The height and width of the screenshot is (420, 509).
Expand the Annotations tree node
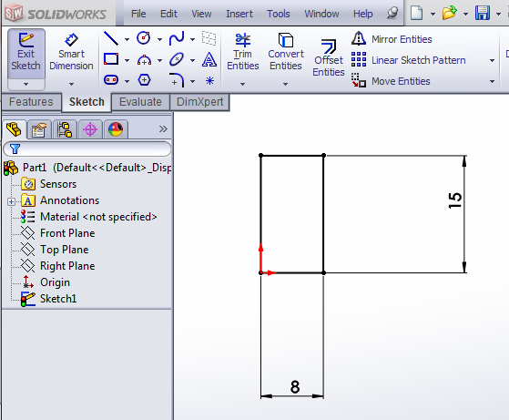coord(11,201)
